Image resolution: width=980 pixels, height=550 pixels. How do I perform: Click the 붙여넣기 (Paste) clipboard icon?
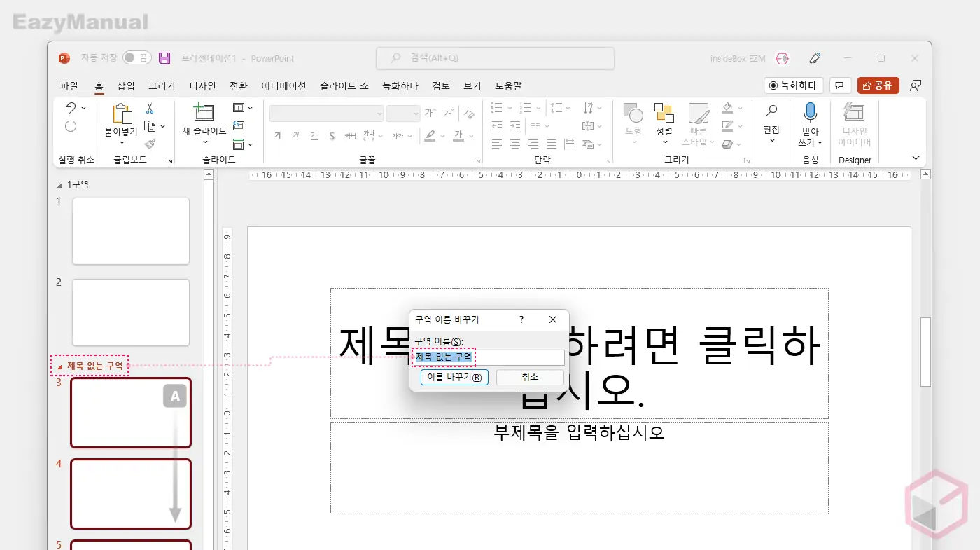(121, 114)
